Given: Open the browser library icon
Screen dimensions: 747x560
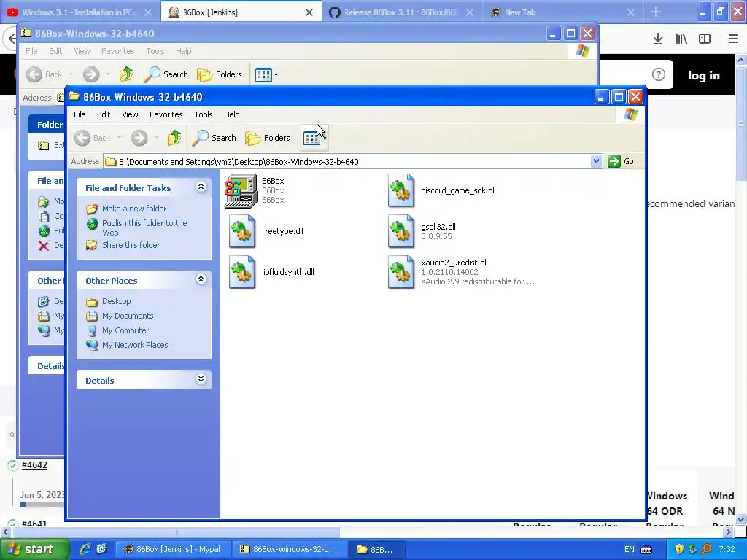Looking at the screenshot, I should click(681, 39).
